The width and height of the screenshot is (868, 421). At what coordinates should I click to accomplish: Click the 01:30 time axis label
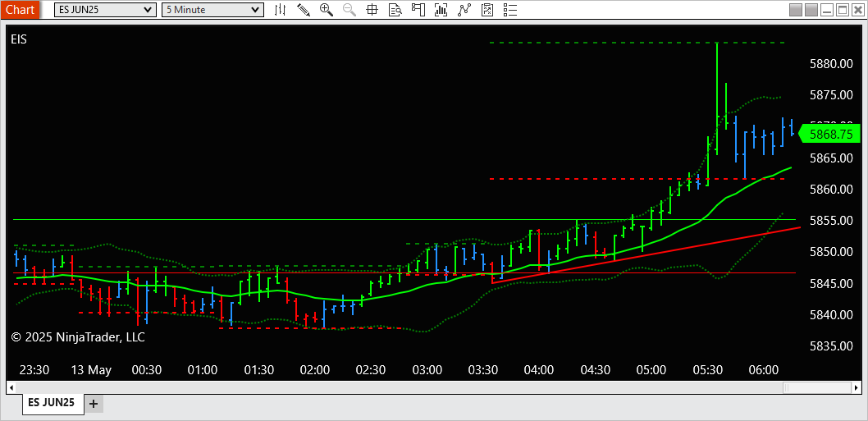coord(259,370)
